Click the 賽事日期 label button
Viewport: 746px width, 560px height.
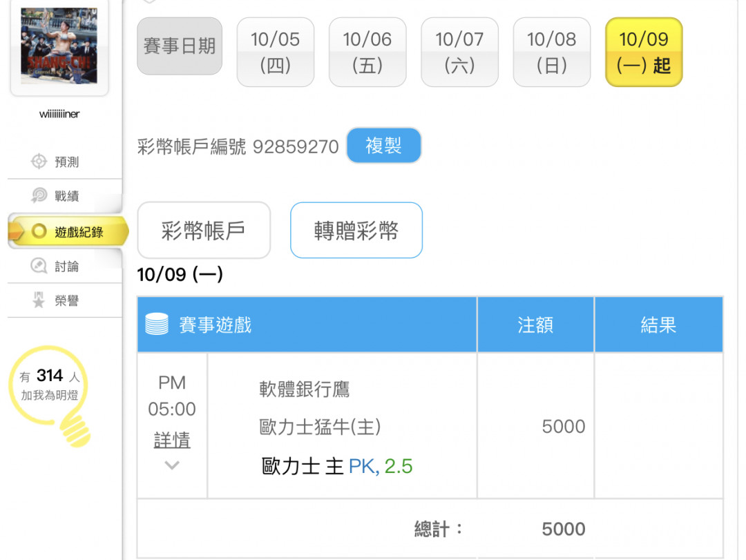[x=180, y=46]
